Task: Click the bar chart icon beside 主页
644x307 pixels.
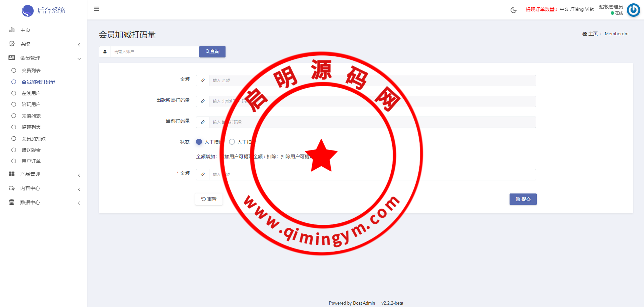Action: click(12, 30)
